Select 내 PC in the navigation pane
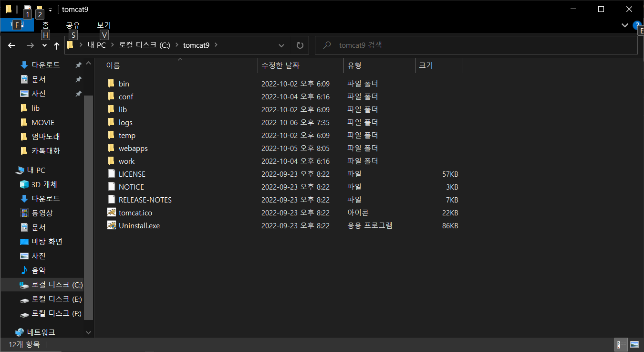644x352 pixels. [x=36, y=170]
